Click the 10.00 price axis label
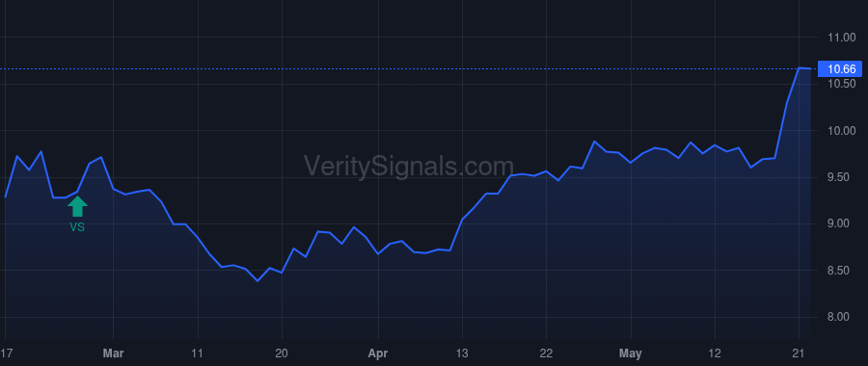Image resolution: width=868 pixels, height=366 pixels. tap(841, 131)
